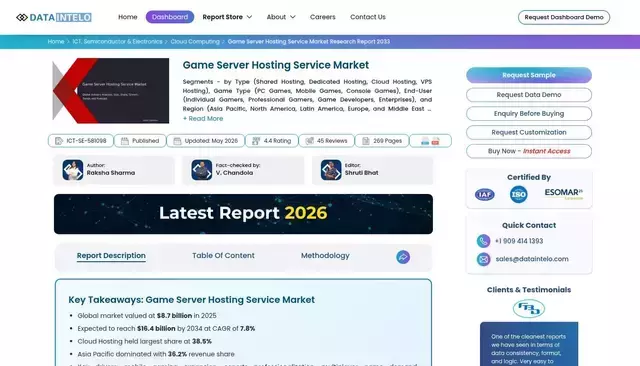The height and width of the screenshot is (366, 640).
Task: Expand the description with Read More
Action: point(203,119)
